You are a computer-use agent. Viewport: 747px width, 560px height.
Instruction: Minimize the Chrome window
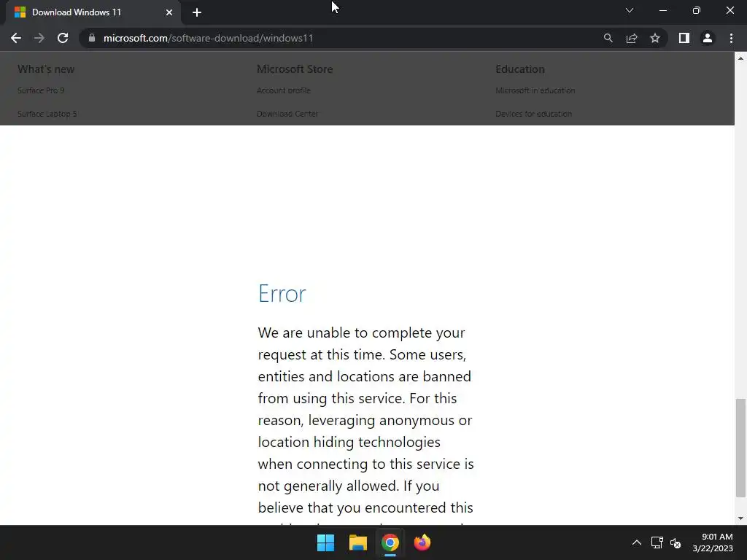tap(662, 10)
